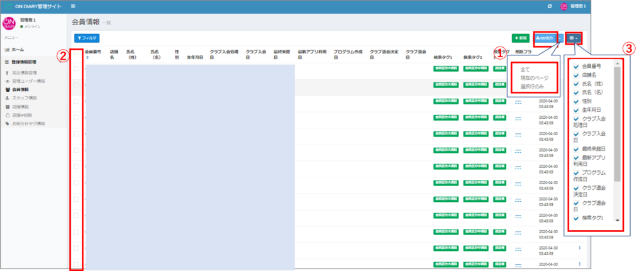644x271 pixels.
Task: Choose 現在のページ from csv export menu
Action: pyautogui.click(x=535, y=77)
